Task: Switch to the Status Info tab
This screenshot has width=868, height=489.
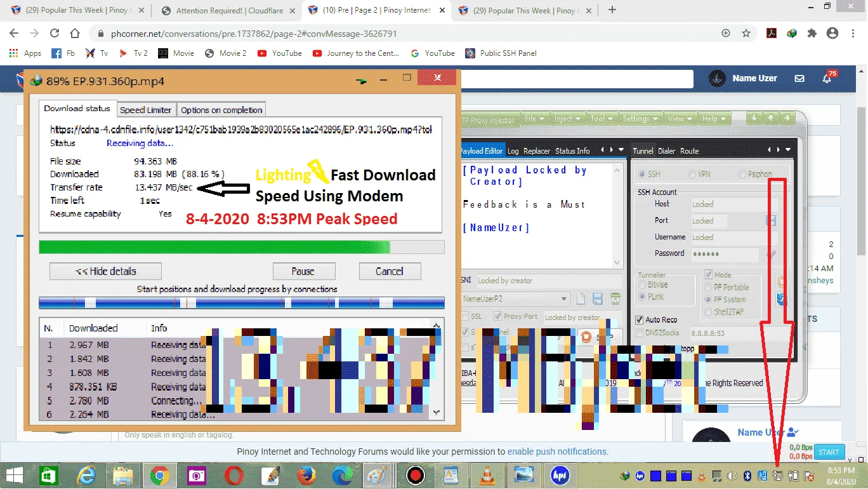Action: pyautogui.click(x=572, y=151)
